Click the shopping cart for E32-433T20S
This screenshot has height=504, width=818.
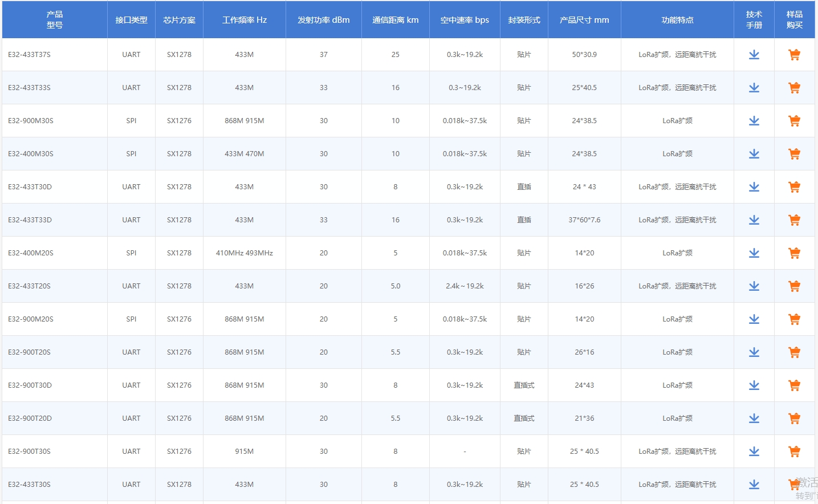point(794,286)
